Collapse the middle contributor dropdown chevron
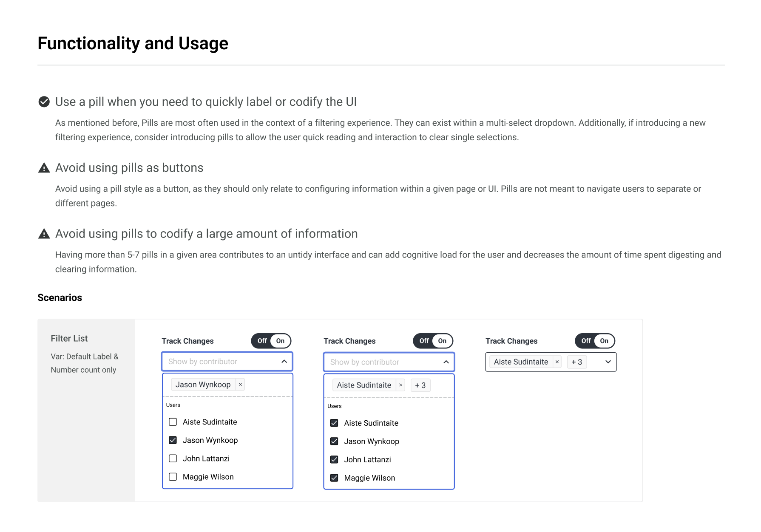This screenshot has height=532, width=761. tap(446, 362)
